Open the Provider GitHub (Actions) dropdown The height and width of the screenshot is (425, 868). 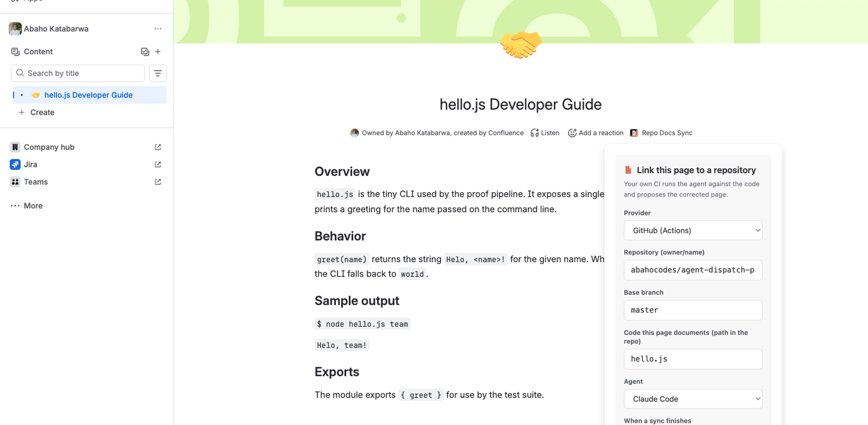click(693, 230)
